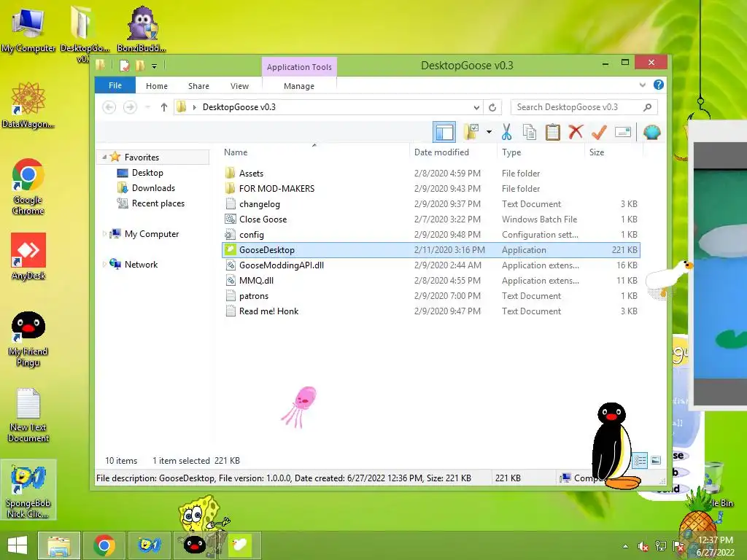The width and height of the screenshot is (747, 560).
Task: Select the config settings file
Action: click(x=431, y=234)
